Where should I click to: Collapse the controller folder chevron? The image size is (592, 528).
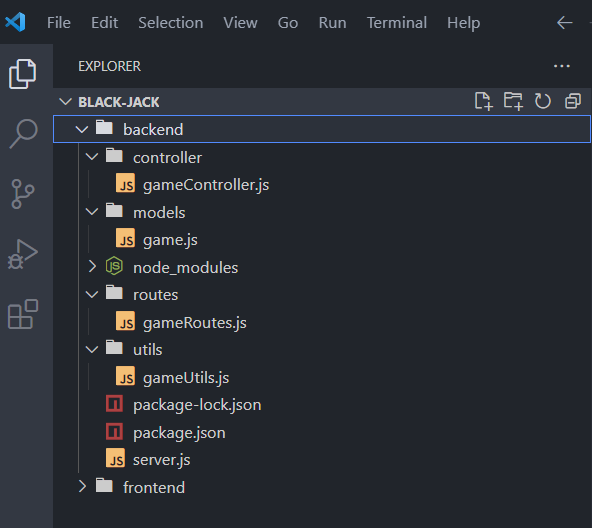click(92, 157)
